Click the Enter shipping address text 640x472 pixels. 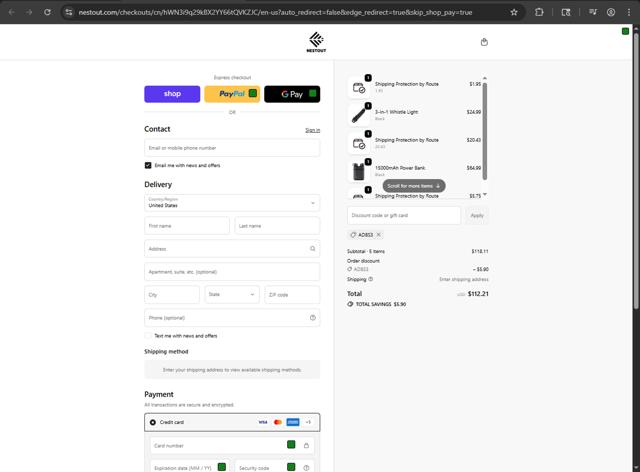[x=464, y=279]
